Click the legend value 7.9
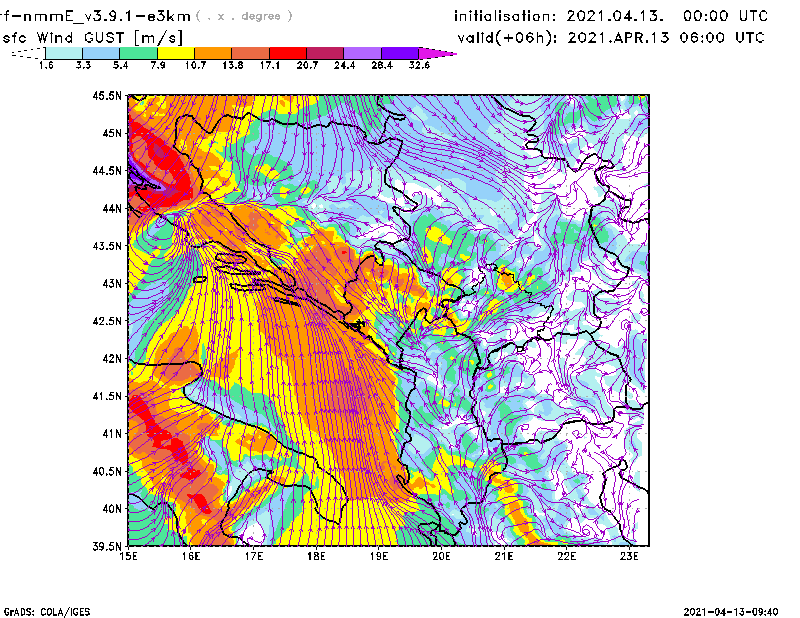The image size is (800, 618). click(x=158, y=65)
